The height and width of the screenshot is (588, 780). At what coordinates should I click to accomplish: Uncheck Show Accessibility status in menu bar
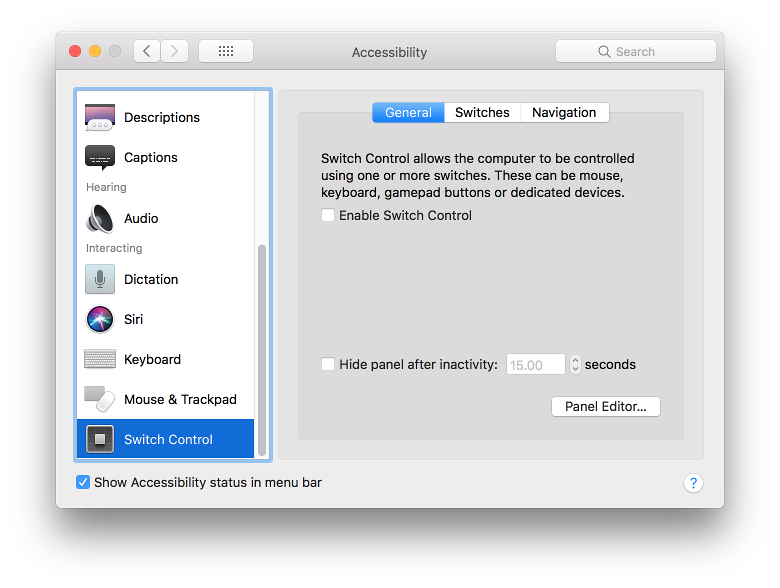click(83, 482)
